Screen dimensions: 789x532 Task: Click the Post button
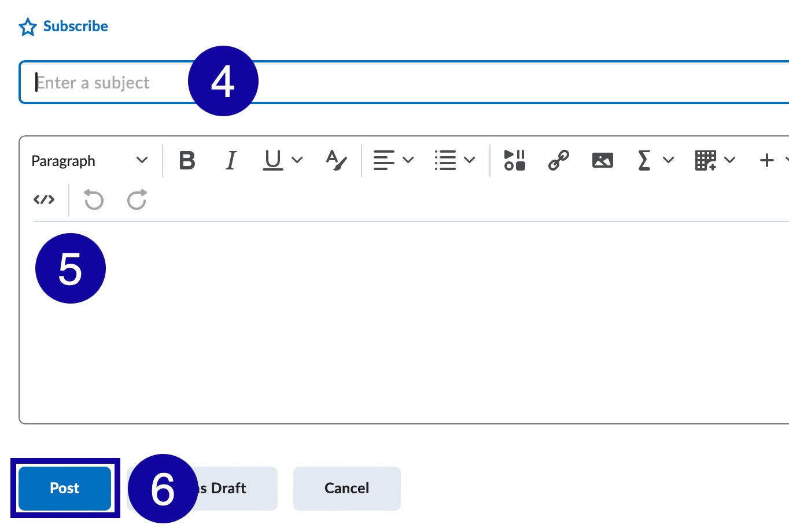coord(65,488)
